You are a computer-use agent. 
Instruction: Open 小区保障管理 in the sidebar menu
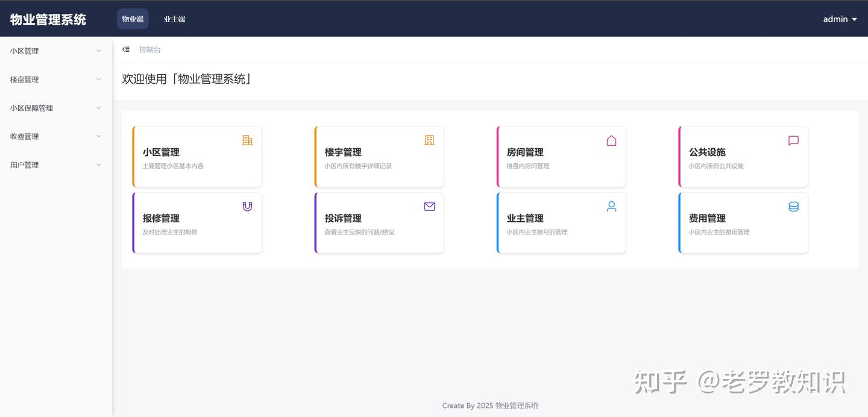pos(56,108)
